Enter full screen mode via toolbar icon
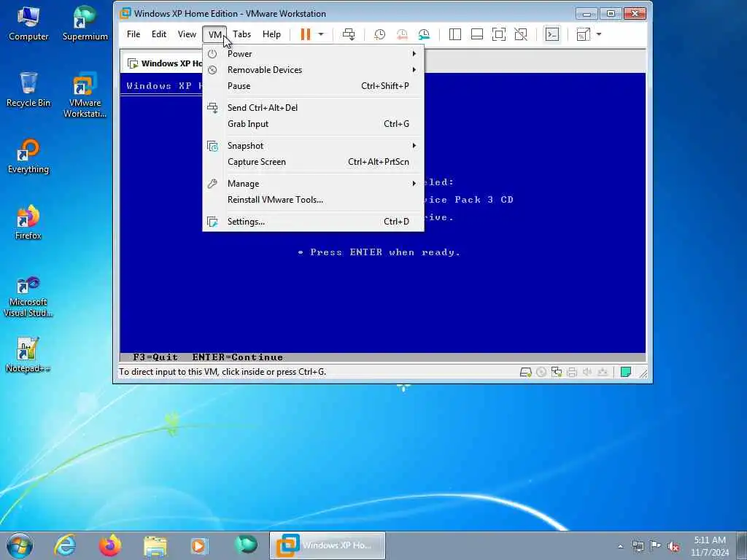 coord(499,34)
